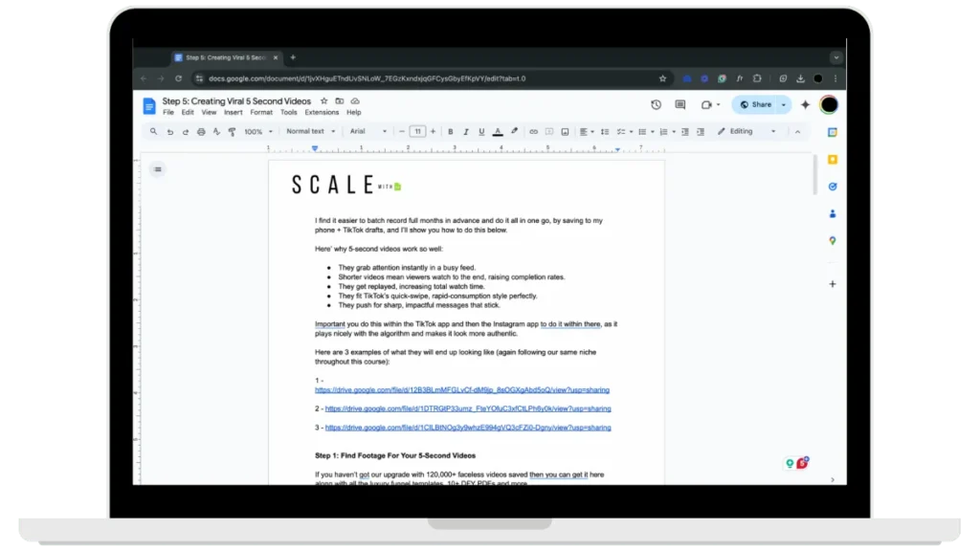The width and height of the screenshot is (980, 551).
Task: Toggle italic formatting
Action: 466,132
